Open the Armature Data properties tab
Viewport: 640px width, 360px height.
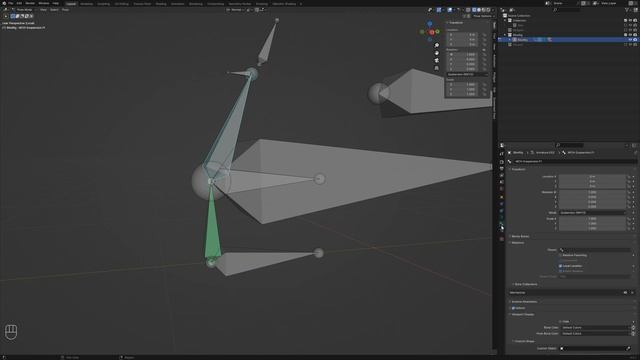pos(502,218)
